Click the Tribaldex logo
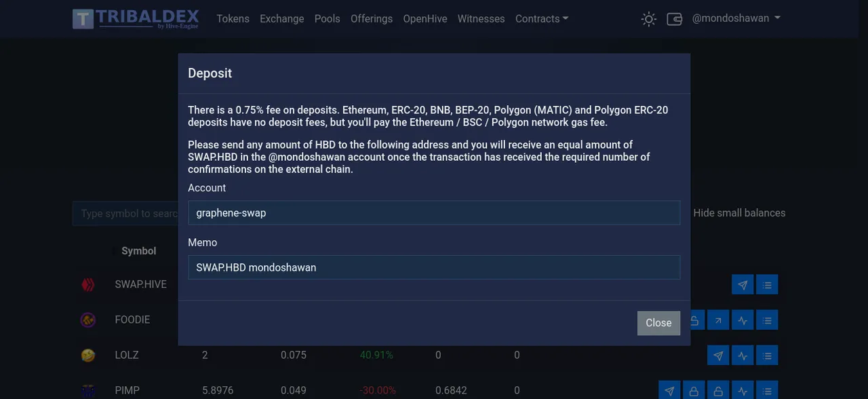The height and width of the screenshot is (399, 868). click(x=136, y=18)
